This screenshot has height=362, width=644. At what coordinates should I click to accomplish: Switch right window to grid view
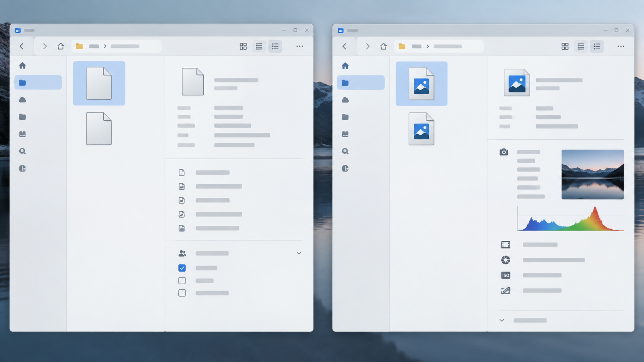click(565, 46)
